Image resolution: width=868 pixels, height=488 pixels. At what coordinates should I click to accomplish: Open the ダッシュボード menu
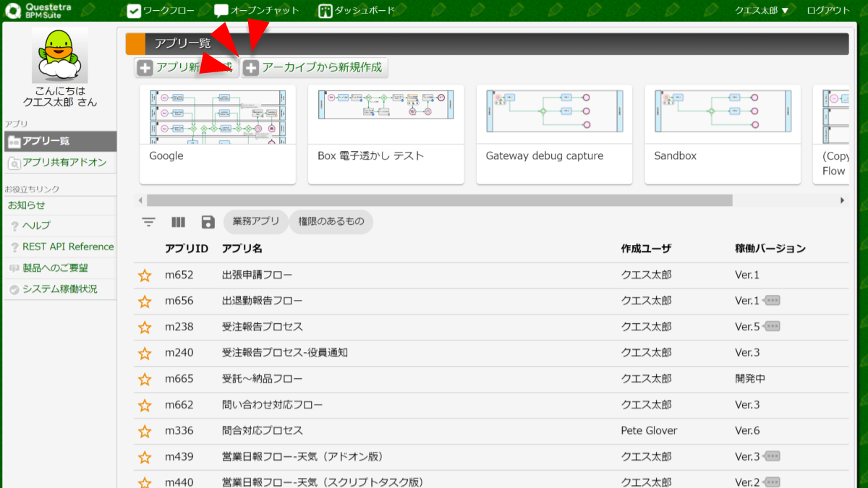[x=357, y=11]
